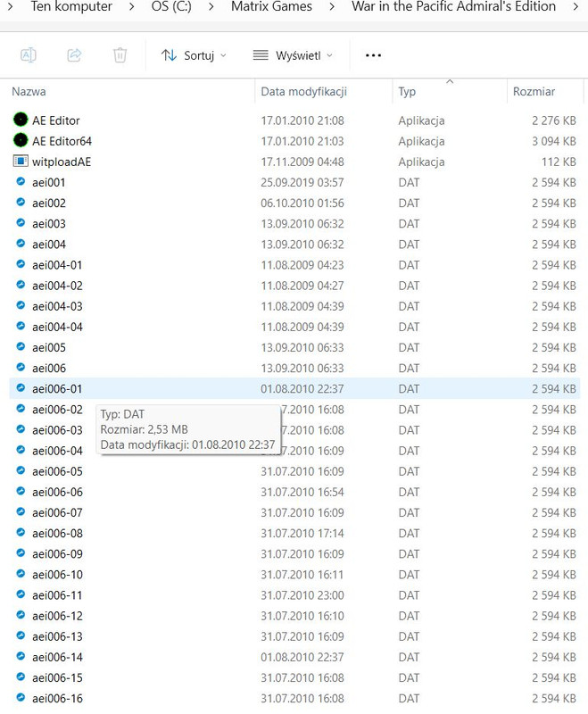Select the aei006-06 file icon
The image size is (588, 714).
click(x=21, y=491)
